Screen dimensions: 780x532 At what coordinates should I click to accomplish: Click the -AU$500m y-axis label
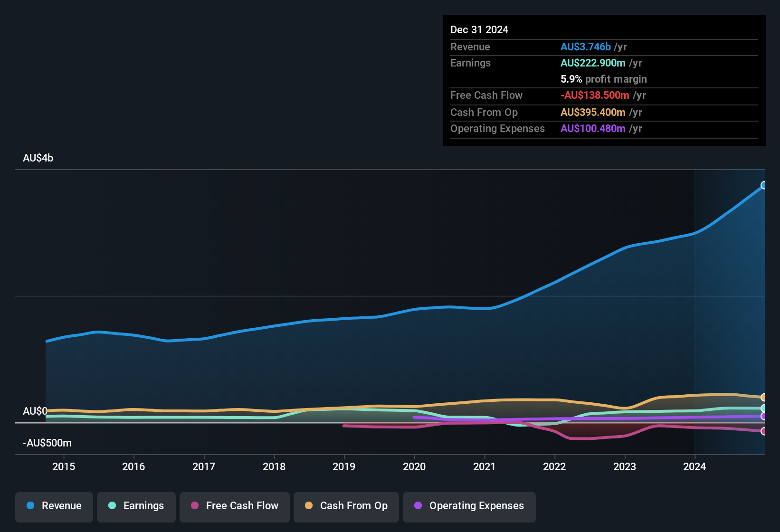coord(47,443)
